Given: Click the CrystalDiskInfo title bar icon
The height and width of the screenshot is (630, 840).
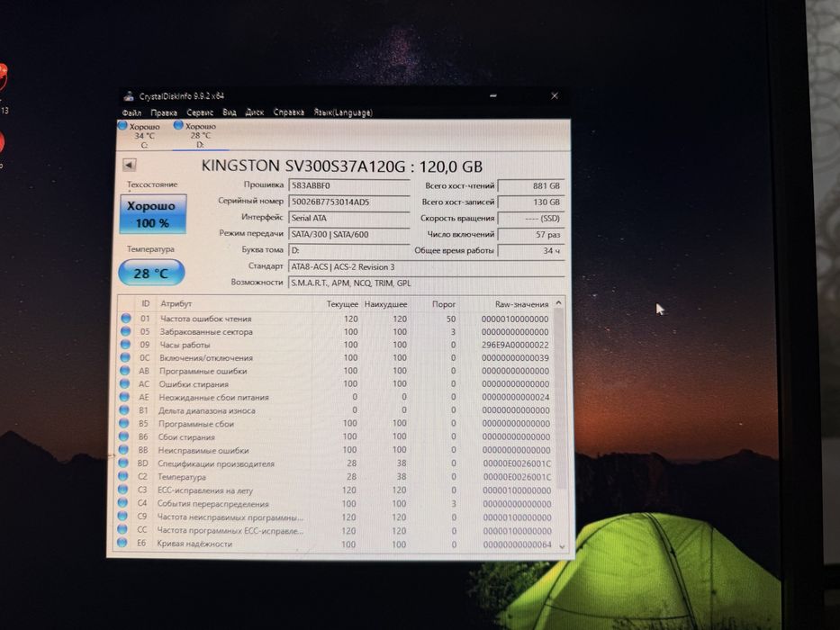Looking at the screenshot, I should click(129, 96).
